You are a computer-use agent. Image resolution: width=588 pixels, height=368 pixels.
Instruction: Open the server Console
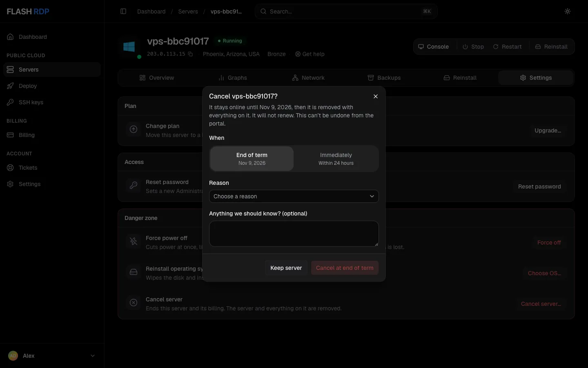point(434,47)
